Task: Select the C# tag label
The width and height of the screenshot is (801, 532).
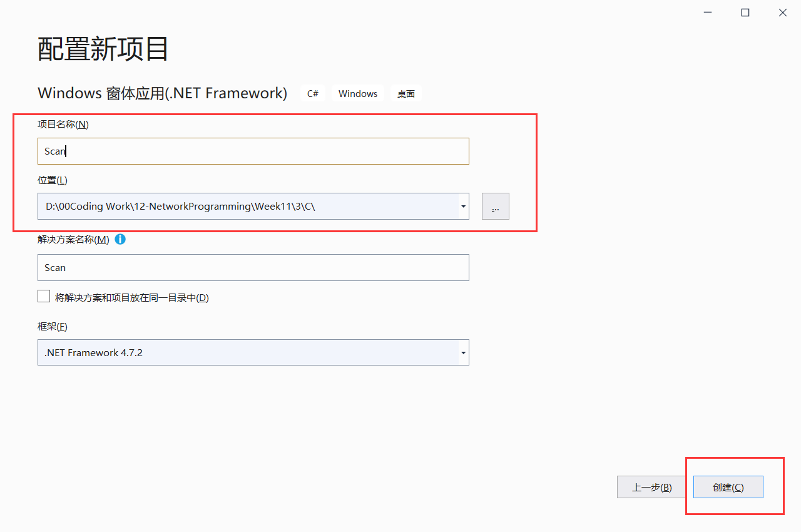Action: [313, 93]
